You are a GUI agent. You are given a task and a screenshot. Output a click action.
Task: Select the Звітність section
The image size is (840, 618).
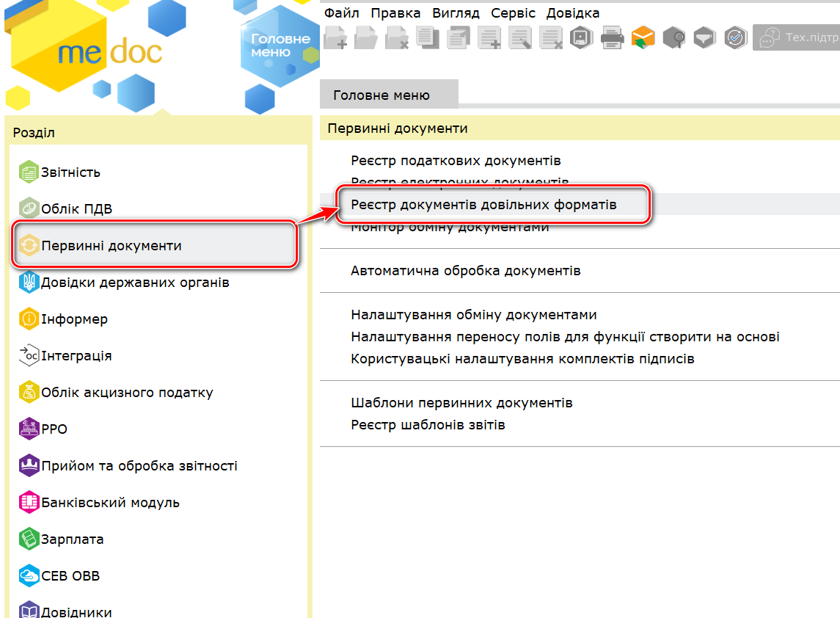[x=70, y=172]
